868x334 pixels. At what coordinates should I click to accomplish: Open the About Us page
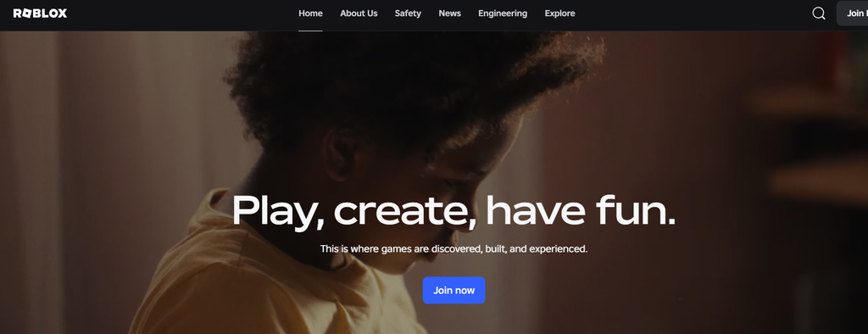click(x=359, y=14)
